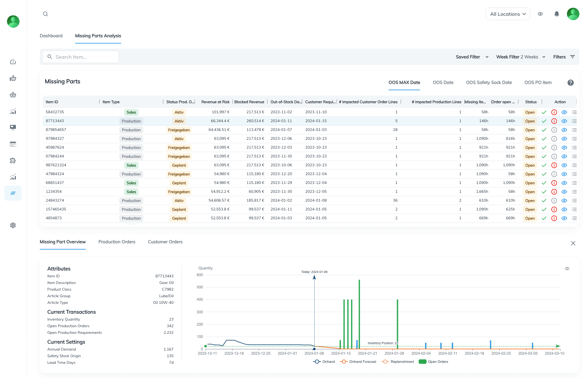
Task: Click the thumbs-up icon in left sidebar
Action: pos(13,78)
